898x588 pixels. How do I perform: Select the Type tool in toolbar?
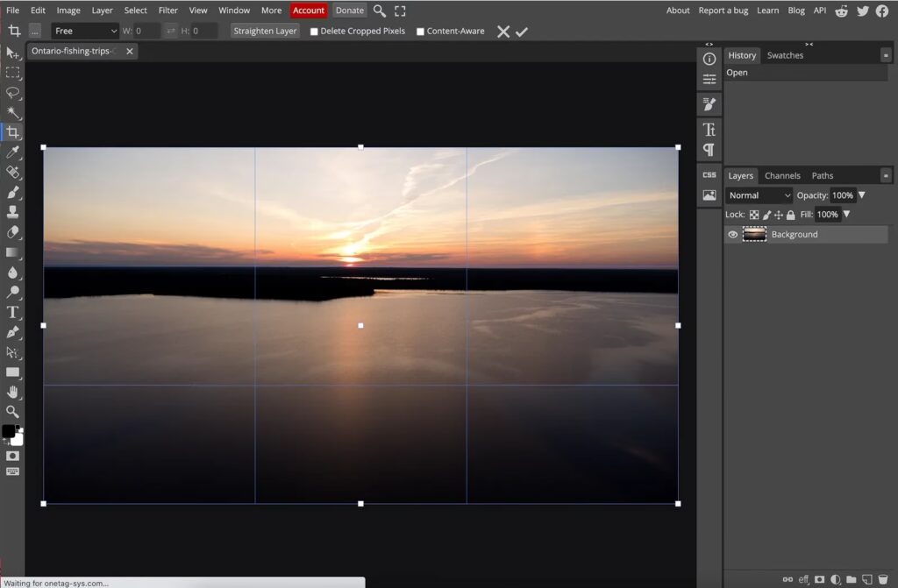tap(13, 312)
